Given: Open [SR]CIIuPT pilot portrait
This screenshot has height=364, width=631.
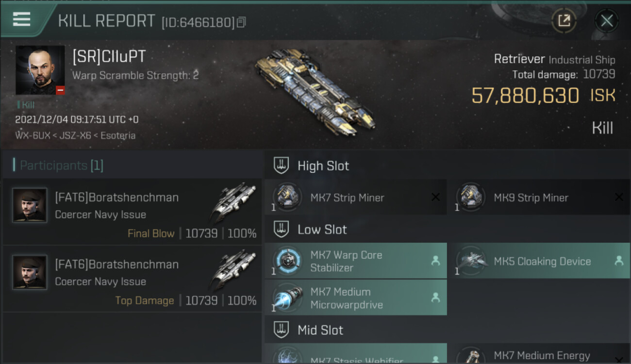Looking at the screenshot, I should tap(40, 70).
